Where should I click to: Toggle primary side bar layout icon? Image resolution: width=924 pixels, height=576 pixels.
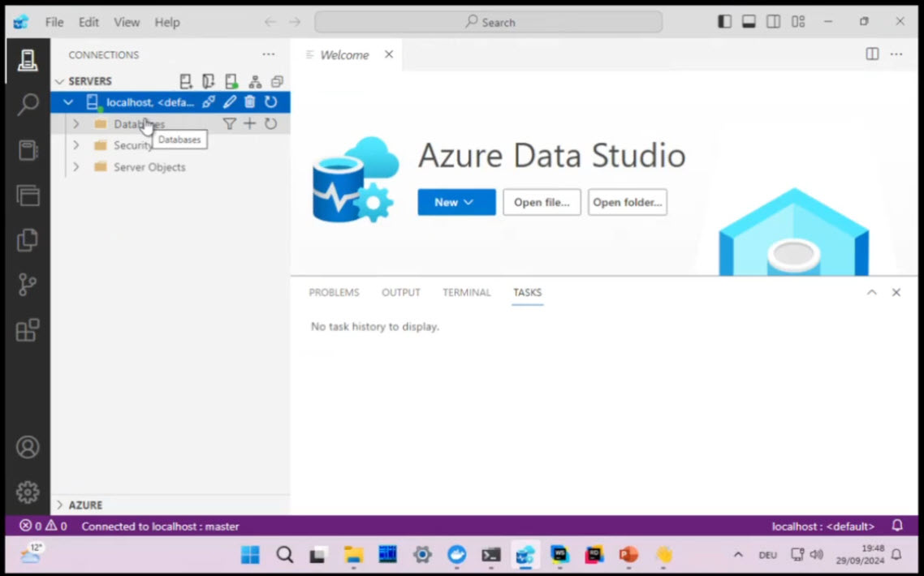[725, 22]
